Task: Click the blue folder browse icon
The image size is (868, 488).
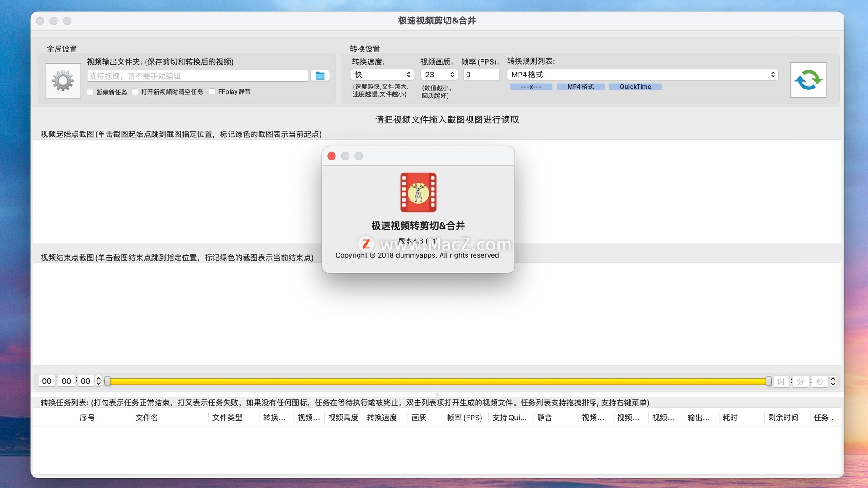Action: coord(320,76)
